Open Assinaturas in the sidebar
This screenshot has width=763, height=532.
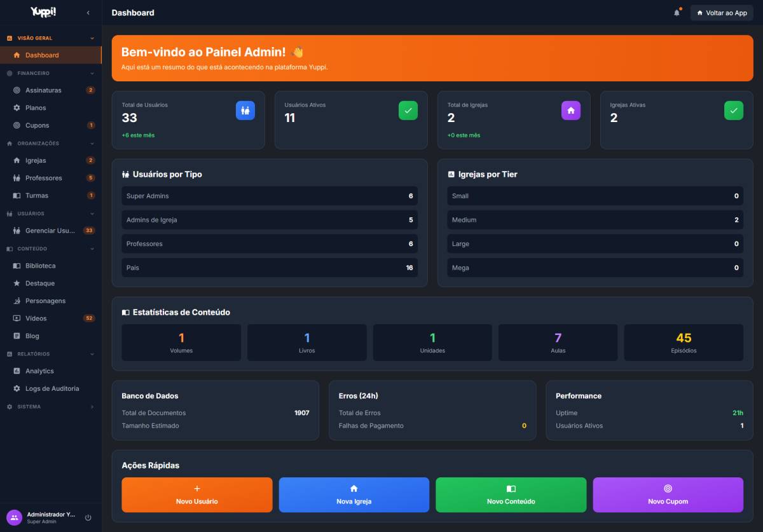pyautogui.click(x=51, y=90)
